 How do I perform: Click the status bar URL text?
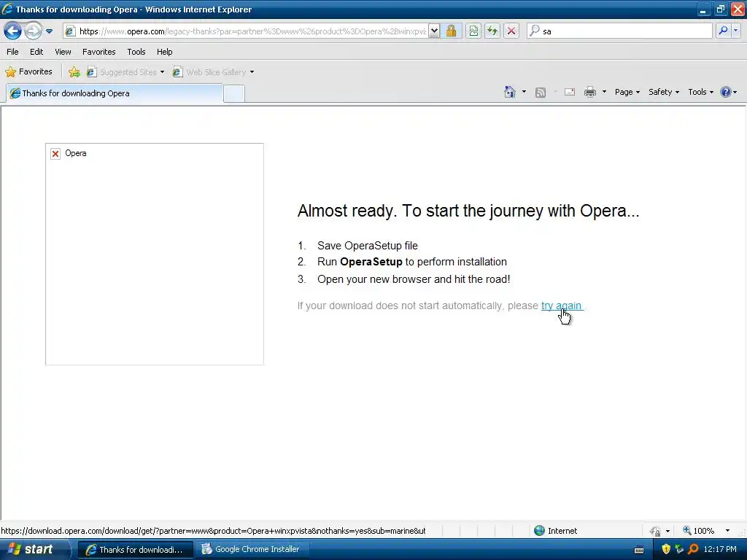point(214,531)
